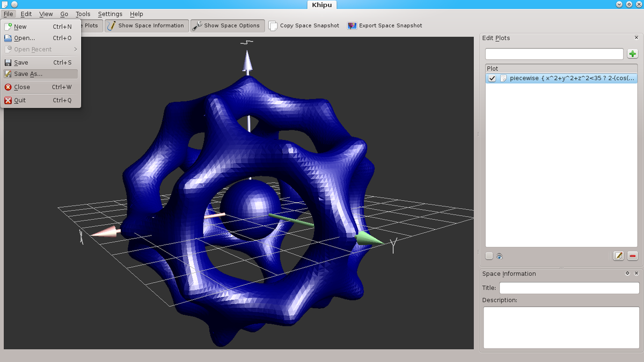Uncheck the piecewise plot checkbox

click(492, 78)
